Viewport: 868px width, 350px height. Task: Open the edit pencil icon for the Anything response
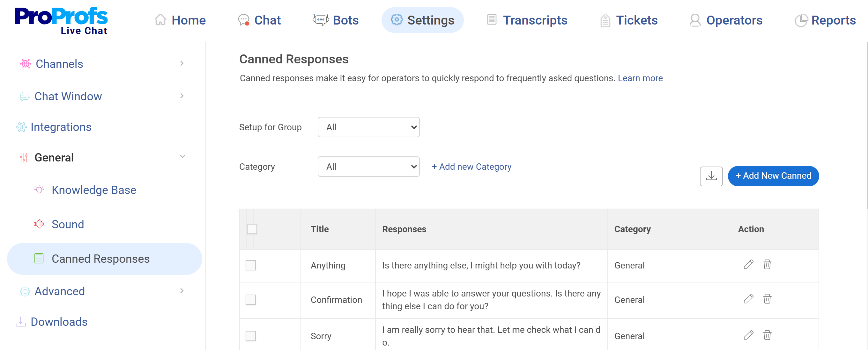pos(748,265)
